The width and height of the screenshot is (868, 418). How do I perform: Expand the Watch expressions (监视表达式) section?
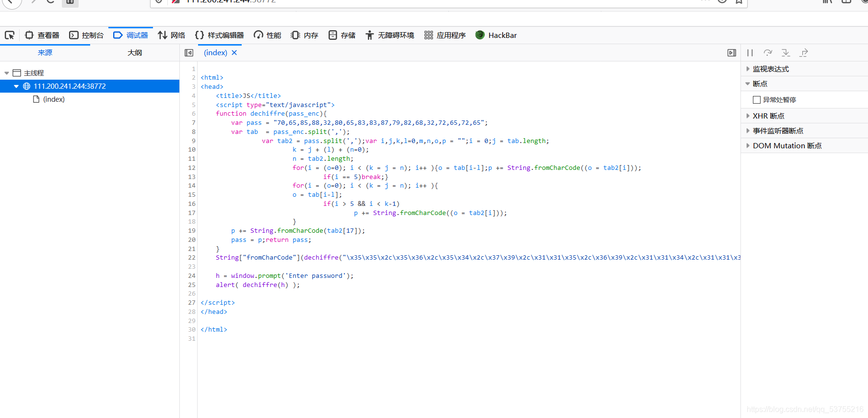click(x=804, y=69)
